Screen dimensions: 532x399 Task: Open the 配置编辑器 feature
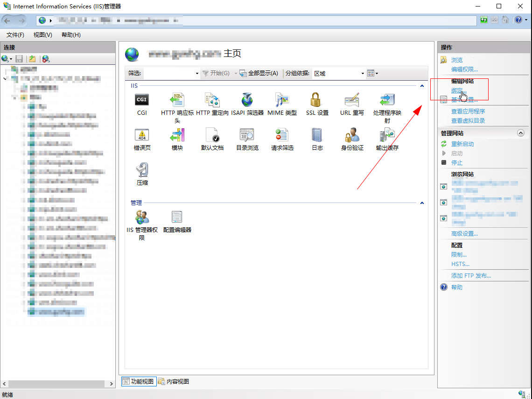(177, 222)
